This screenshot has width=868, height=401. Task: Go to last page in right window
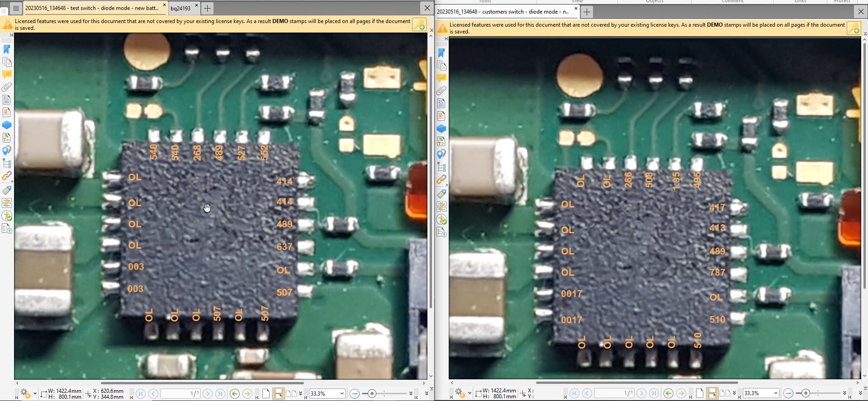point(654,394)
